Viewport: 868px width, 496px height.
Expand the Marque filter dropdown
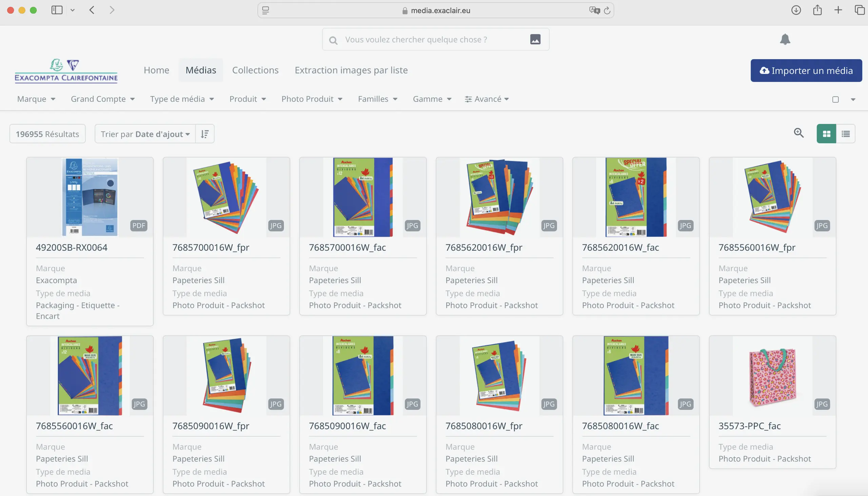point(36,99)
